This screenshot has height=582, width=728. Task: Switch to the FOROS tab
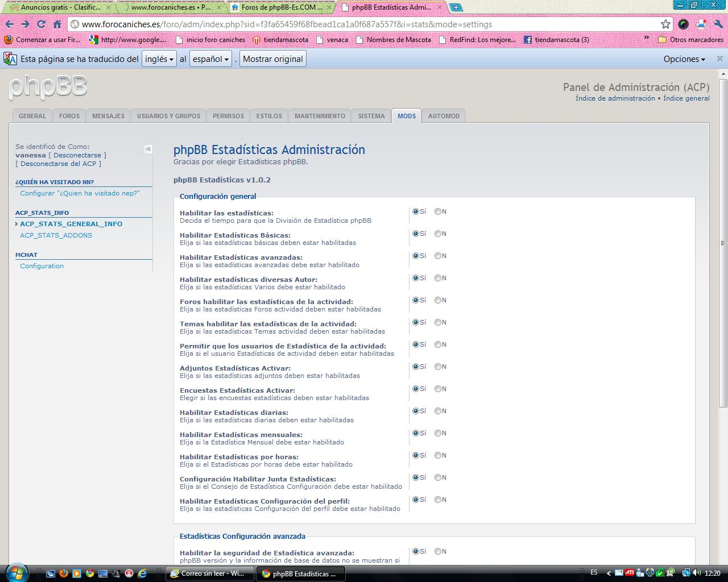point(69,116)
